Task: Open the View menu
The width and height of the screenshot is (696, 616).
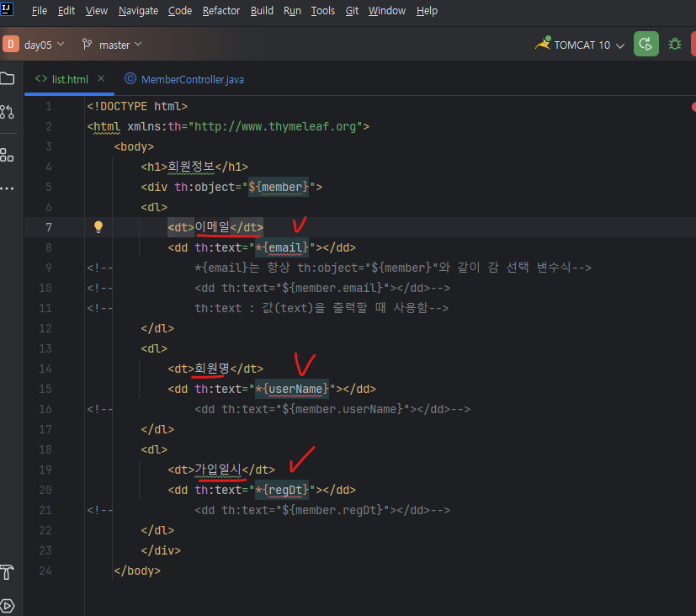Action: pyautogui.click(x=96, y=11)
